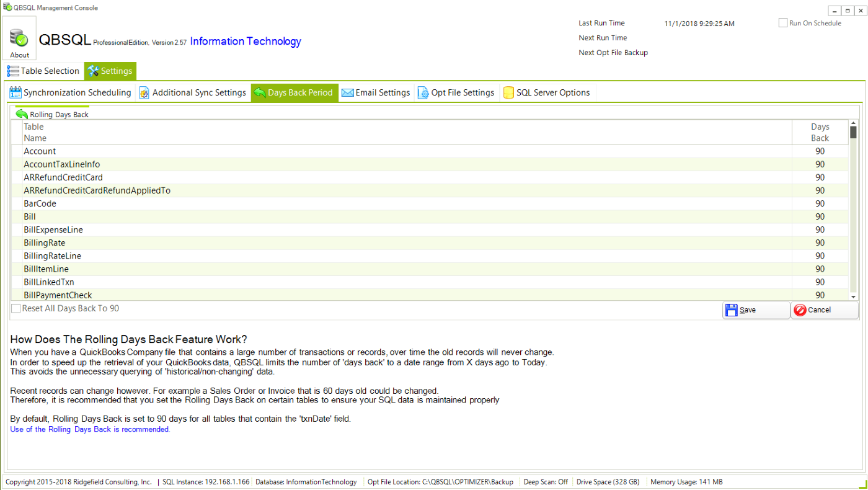Click the table list scrollbar thumb
Viewport: 868px width, 490px height.
tap(853, 132)
